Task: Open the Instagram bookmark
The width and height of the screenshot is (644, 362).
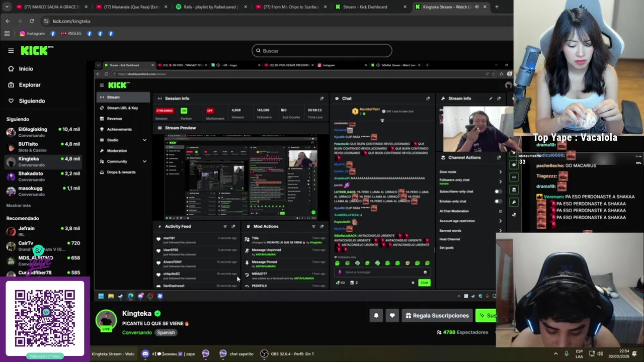Action: 32,34
